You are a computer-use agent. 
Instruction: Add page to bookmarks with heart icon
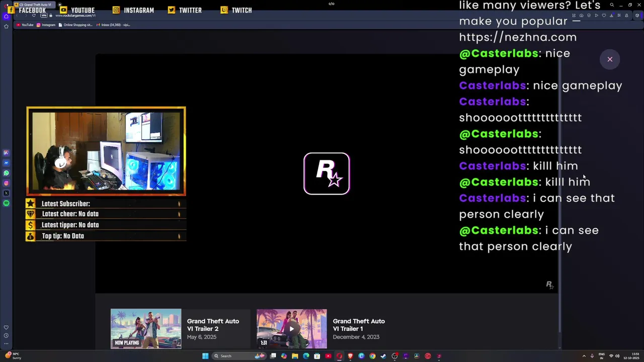click(x=604, y=16)
